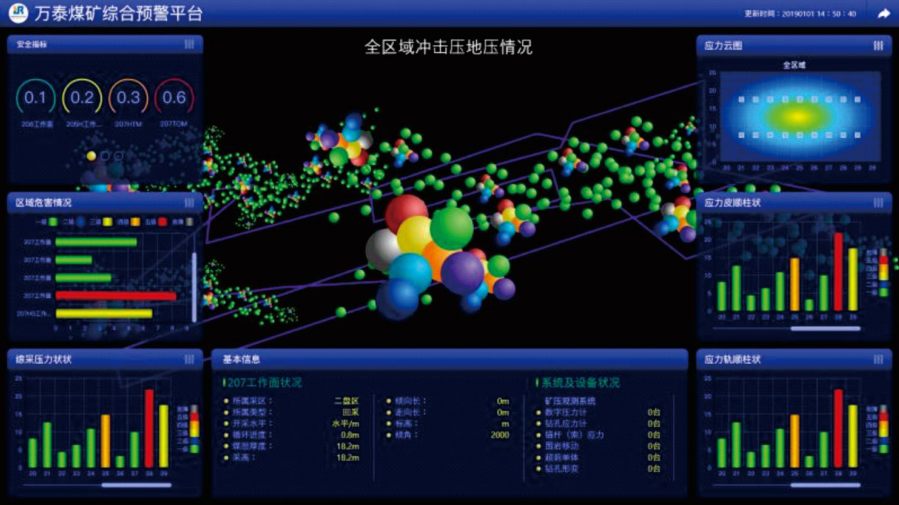Click the 应力轨顺柱状 panel title

[732, 359]
